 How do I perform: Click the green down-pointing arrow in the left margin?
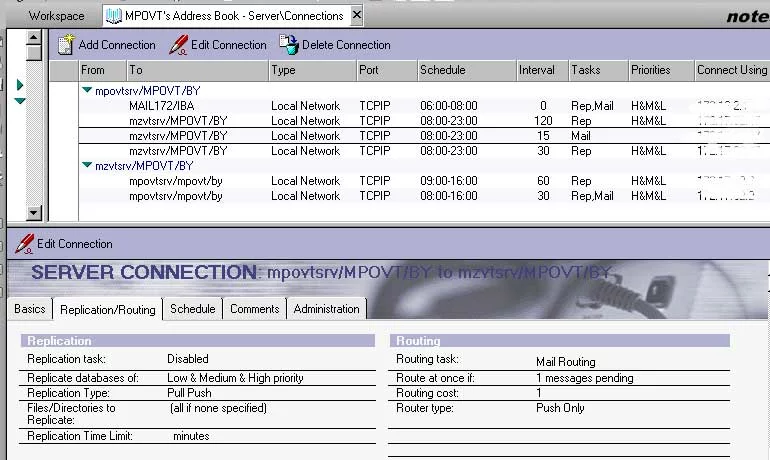(x=20, y=101)
